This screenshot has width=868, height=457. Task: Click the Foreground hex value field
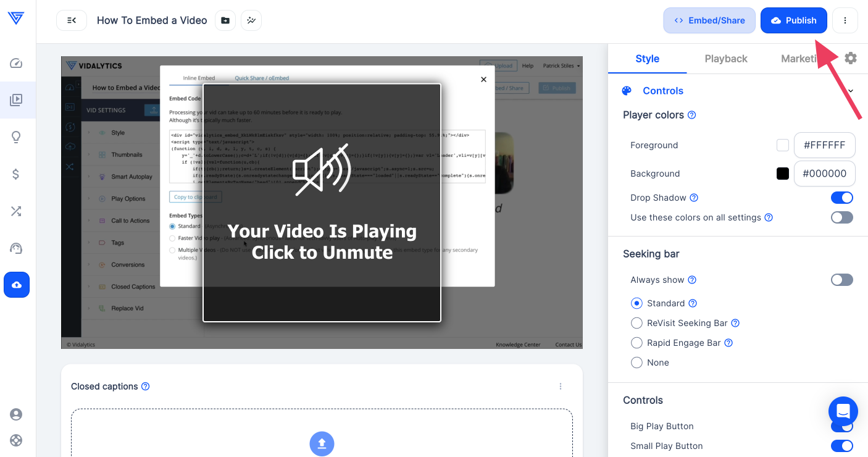click(825, 145)
